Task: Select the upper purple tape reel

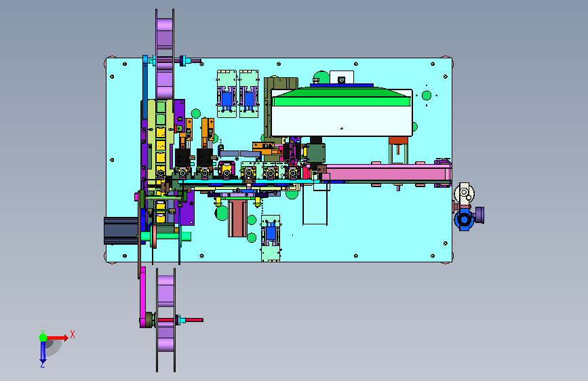Action: pos(165,54)
